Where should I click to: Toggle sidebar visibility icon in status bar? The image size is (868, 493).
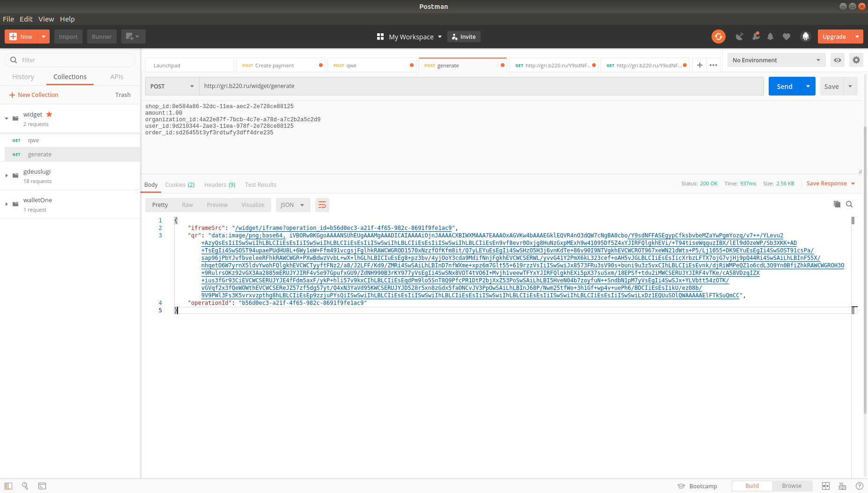coord(8,486)
